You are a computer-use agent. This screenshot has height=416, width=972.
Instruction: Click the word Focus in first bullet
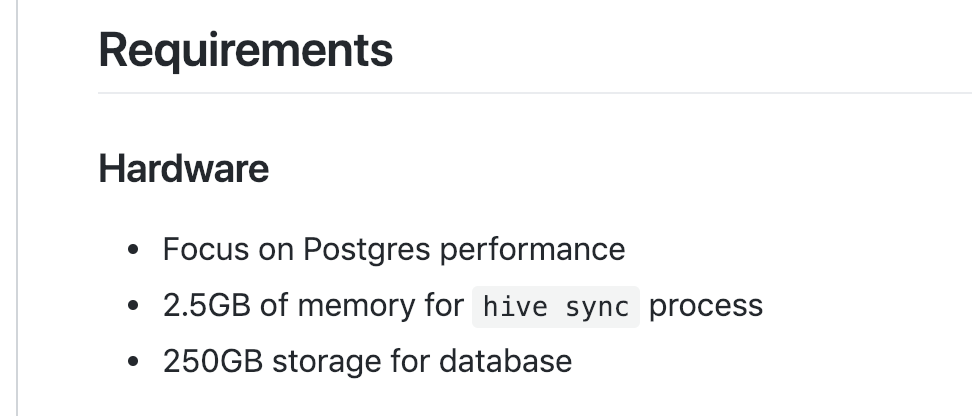201,249
